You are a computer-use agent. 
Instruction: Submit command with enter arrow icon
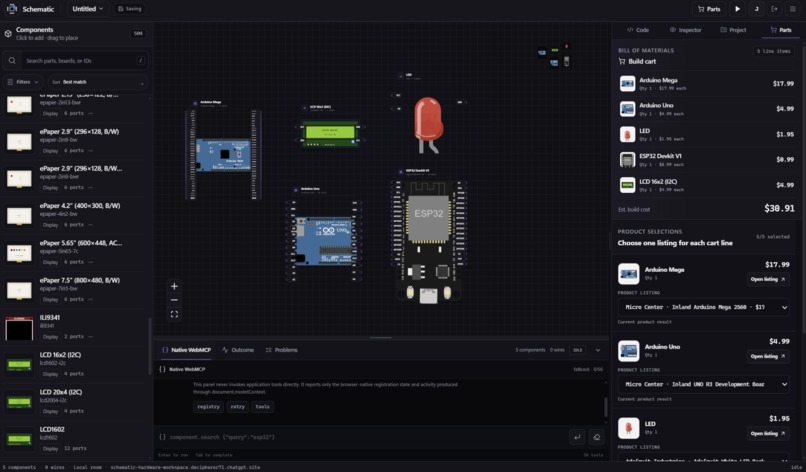577,437
